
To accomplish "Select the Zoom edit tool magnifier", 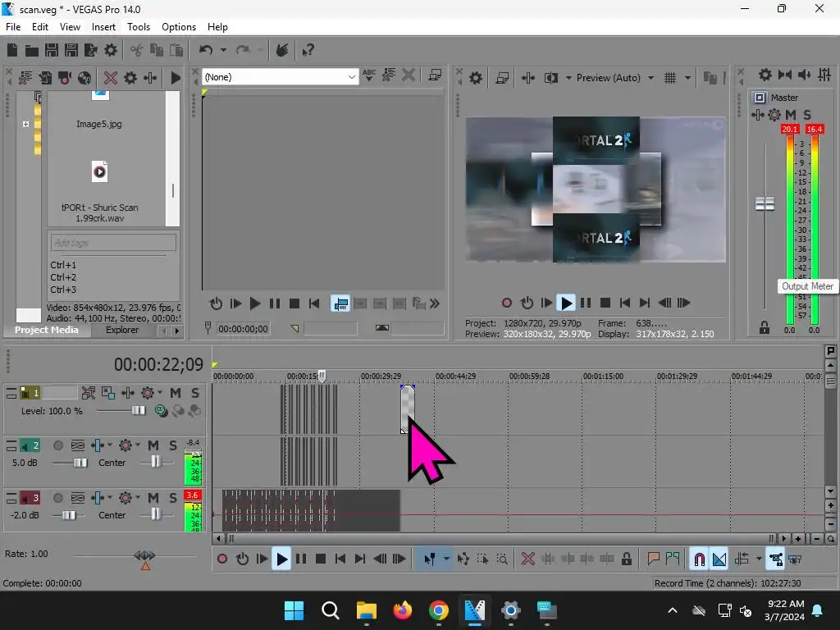I will [x=502, y=559].
